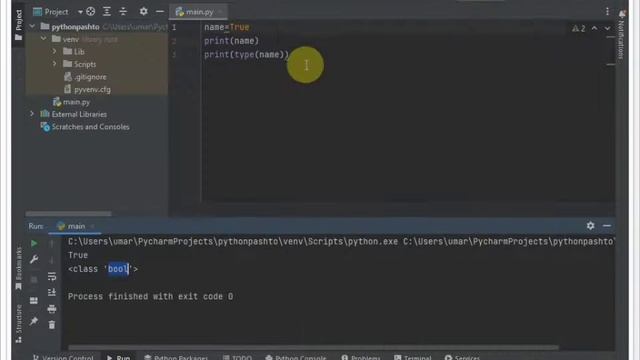Image resolution: width=640 pixels, height=360 pixels.
Task: Click the True output line in console
Action: (x=78, y=255)
